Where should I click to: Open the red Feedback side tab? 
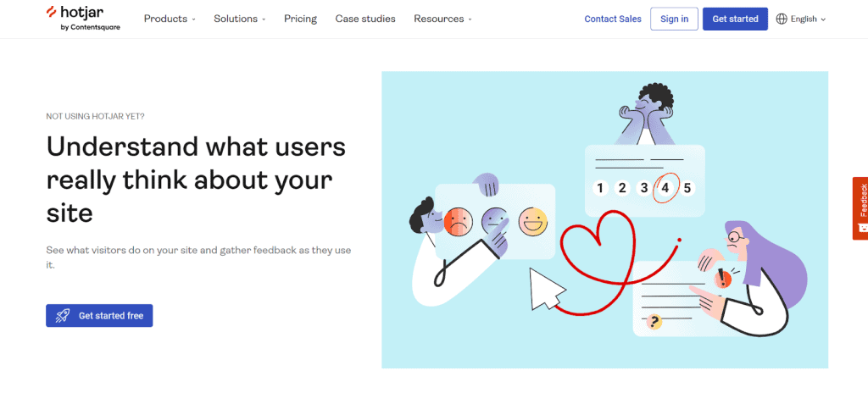(860, 207)
